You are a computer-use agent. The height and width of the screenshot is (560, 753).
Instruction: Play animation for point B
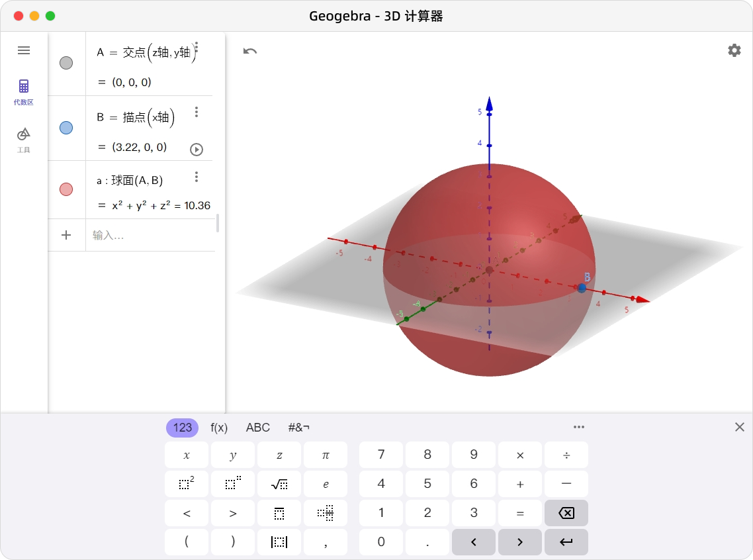point(196,149)
